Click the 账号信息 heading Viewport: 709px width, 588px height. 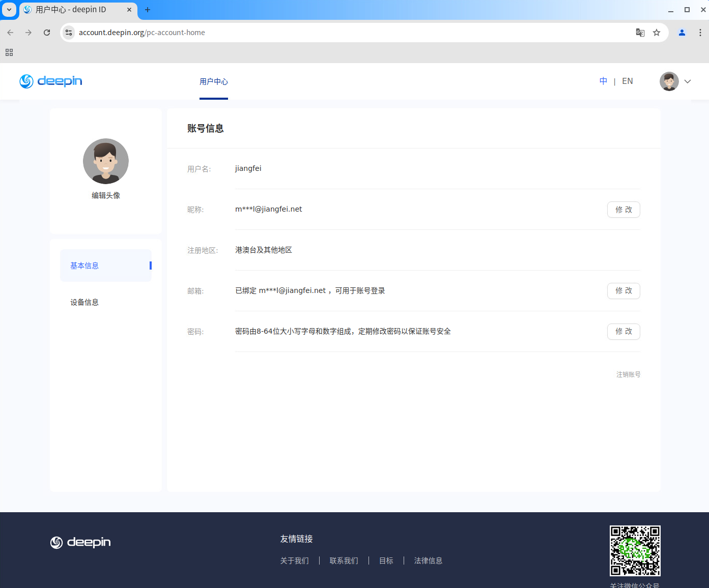(x=206, y=128)
